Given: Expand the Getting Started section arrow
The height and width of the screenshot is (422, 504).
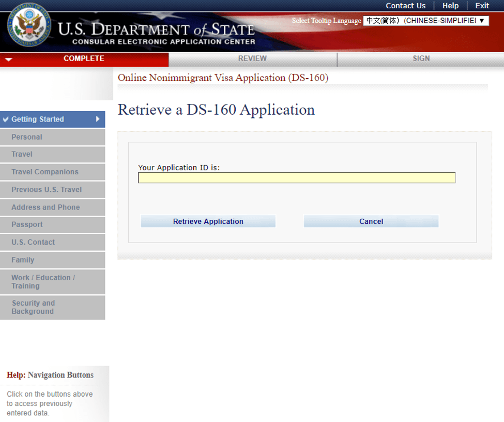Looking at the screenshot, I should click(x=98, y=119).
